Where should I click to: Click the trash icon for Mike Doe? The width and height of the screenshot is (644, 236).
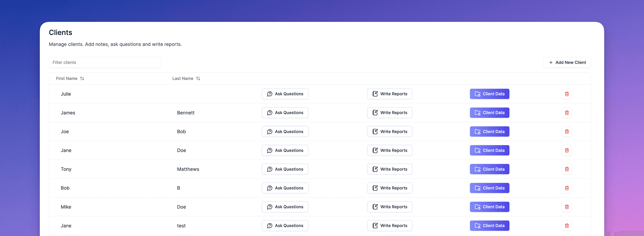tap(567, 207)
